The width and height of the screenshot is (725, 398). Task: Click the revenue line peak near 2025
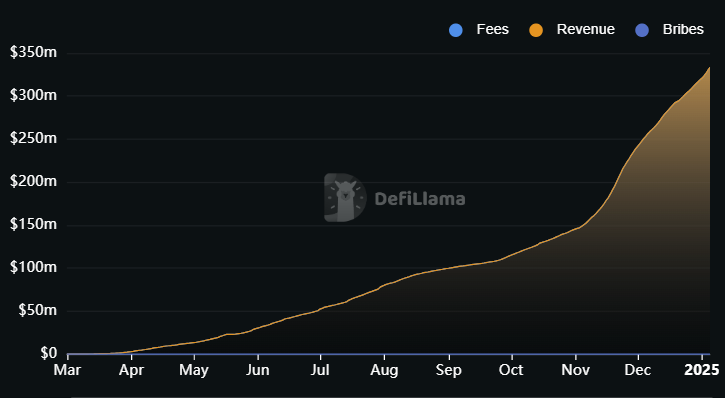(x=709, y=67)
